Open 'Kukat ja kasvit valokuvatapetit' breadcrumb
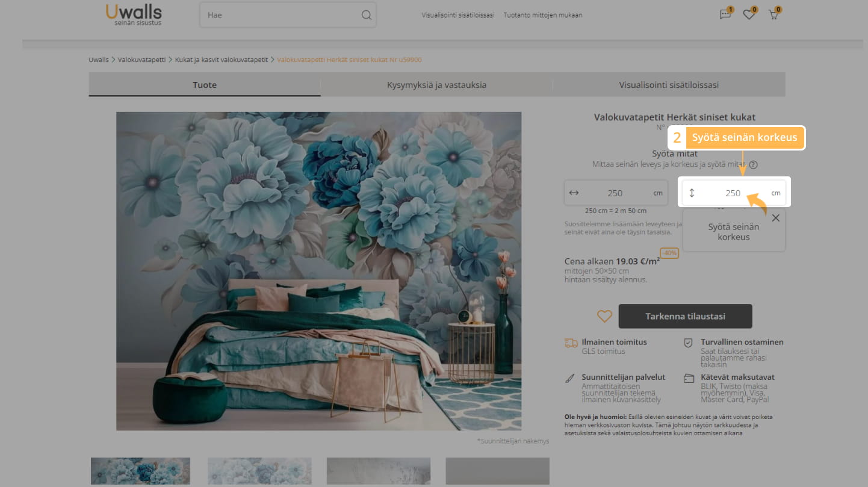 click(x=221, y=60)
